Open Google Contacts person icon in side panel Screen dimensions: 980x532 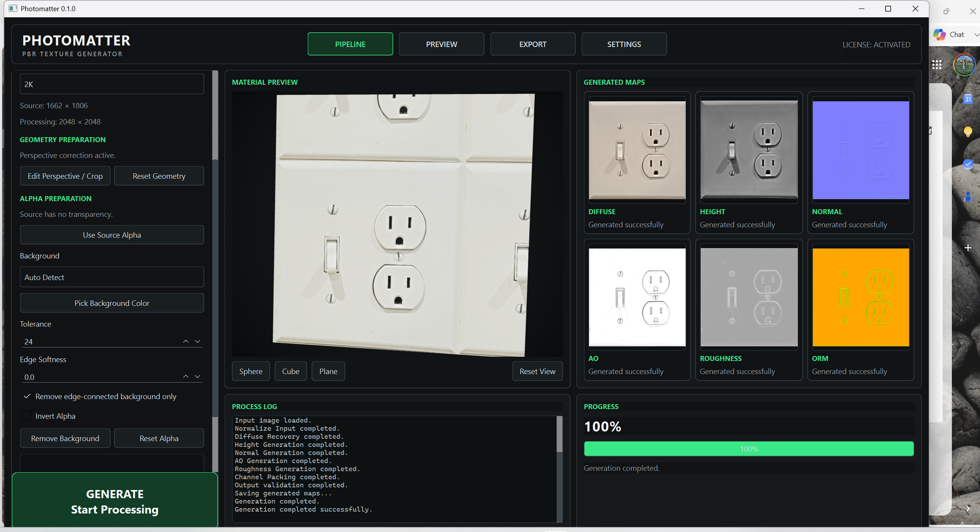(x=967, y=196)
